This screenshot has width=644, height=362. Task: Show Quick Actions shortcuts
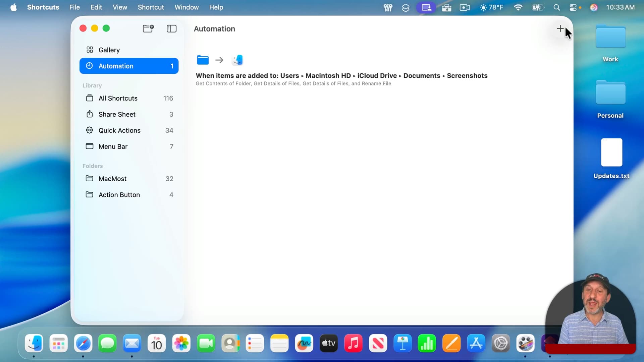click(119, 130)
